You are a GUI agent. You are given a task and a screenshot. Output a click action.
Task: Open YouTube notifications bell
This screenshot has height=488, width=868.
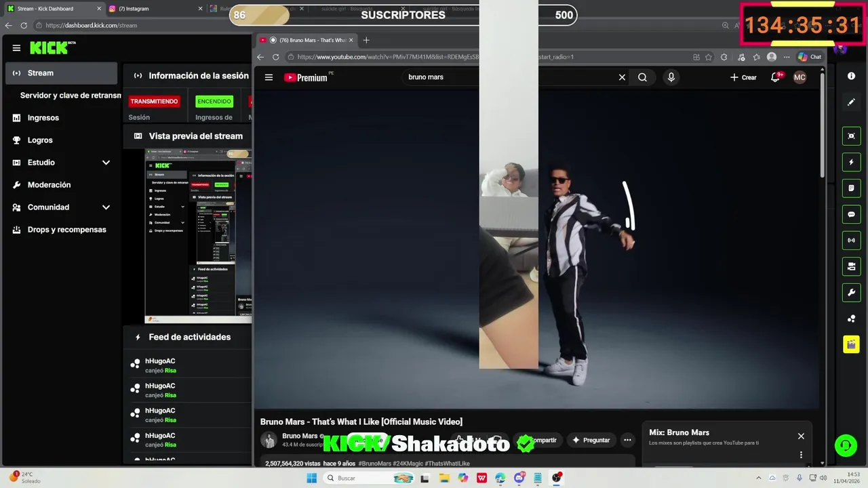[775, 77]
